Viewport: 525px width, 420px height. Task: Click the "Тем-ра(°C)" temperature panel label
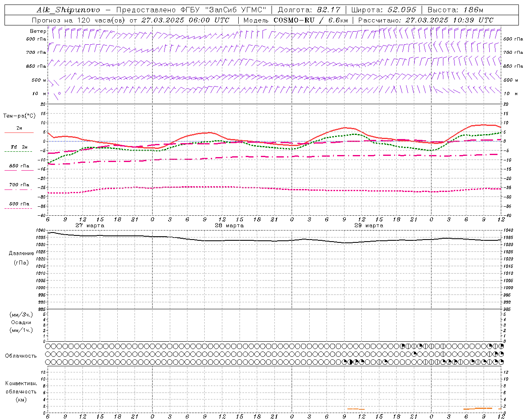click(x=20, y=116)
